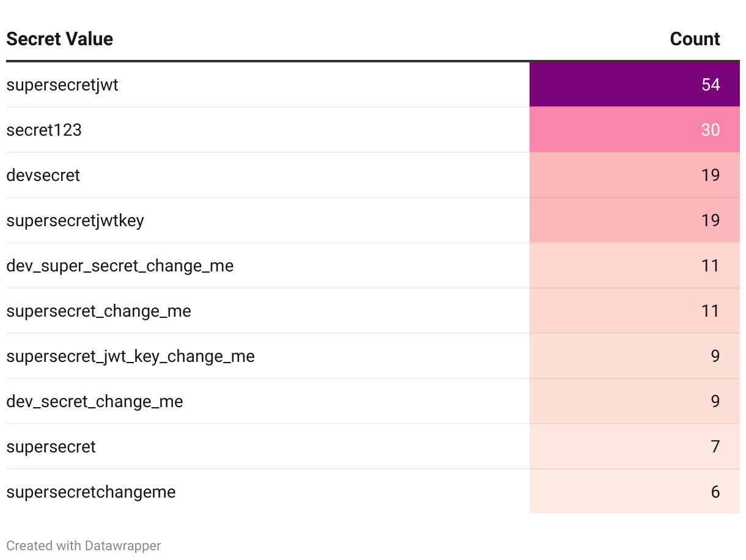This screenshot has height=560, width=746.
Task: Click the count cell for supersecretjwtkey
Action: (x=634, y=221)
